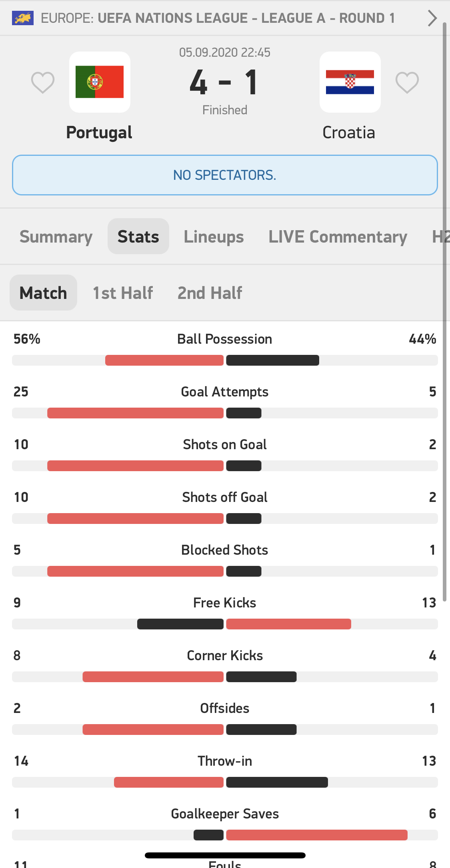
Task: Tap the No Spectators info banner
Action: [225, 175]
